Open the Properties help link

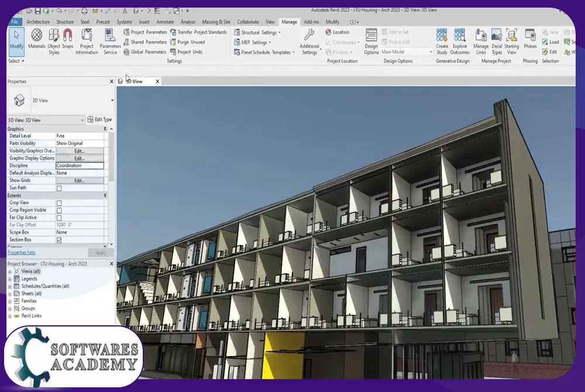click(x=21, y=253)
